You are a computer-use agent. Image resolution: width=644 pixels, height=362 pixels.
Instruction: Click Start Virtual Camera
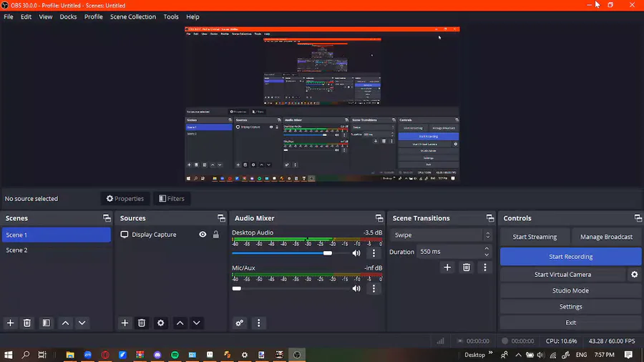click(562, 275)
